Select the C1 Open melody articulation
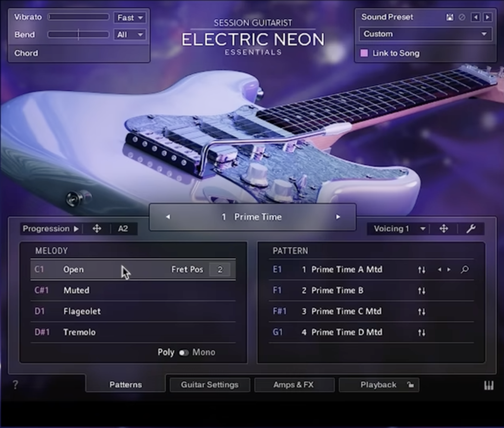Viewport: 504px width, 428px height. (x=133, y=270)
